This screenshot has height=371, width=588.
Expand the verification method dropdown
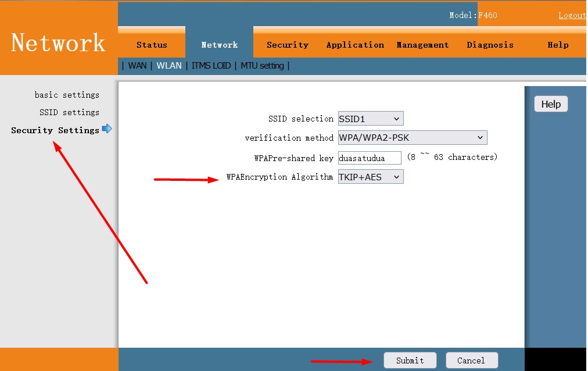pyautogui.click(x=412, y=137)
